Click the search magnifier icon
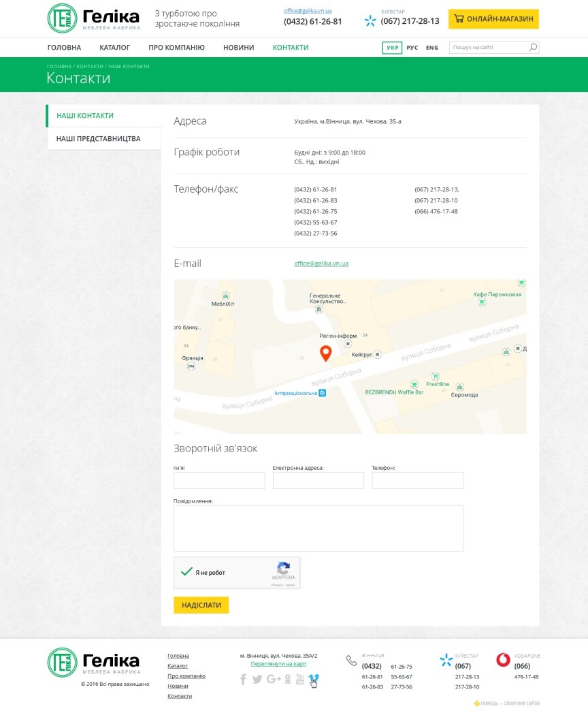The width and height of the screenshot is (588, 711). 533,47
